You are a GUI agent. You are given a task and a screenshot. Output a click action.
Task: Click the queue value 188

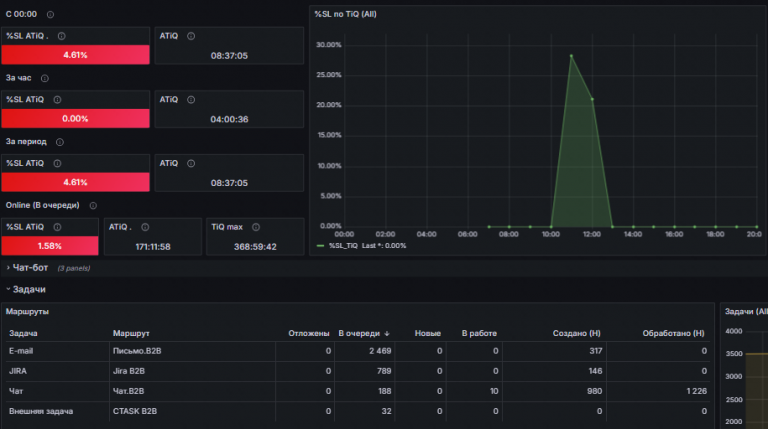click(x=384, y=391)
